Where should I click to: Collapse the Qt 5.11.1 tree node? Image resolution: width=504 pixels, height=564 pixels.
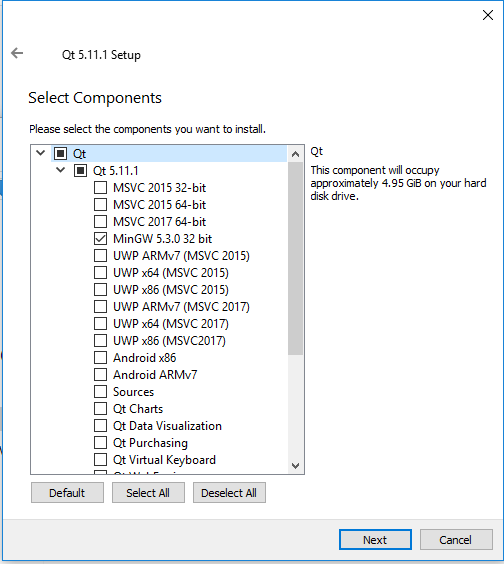[61, 170]
